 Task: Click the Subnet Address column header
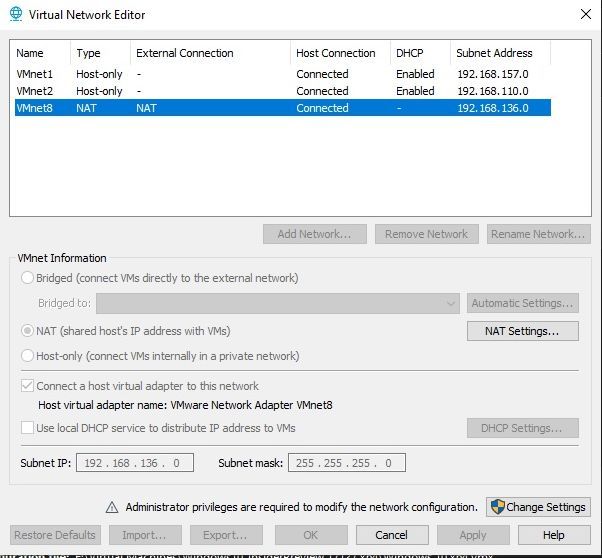point(501,53)
